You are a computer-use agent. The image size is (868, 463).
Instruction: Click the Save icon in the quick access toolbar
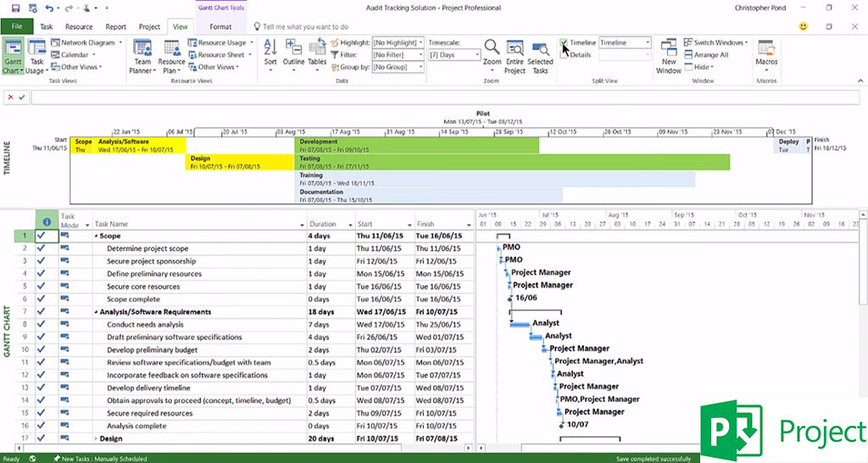tap(15, 8)
